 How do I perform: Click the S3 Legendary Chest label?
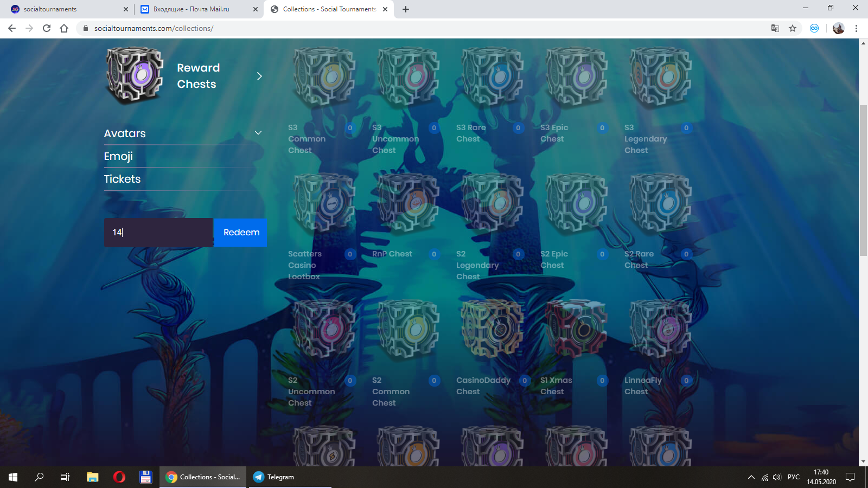coord(646,139)
